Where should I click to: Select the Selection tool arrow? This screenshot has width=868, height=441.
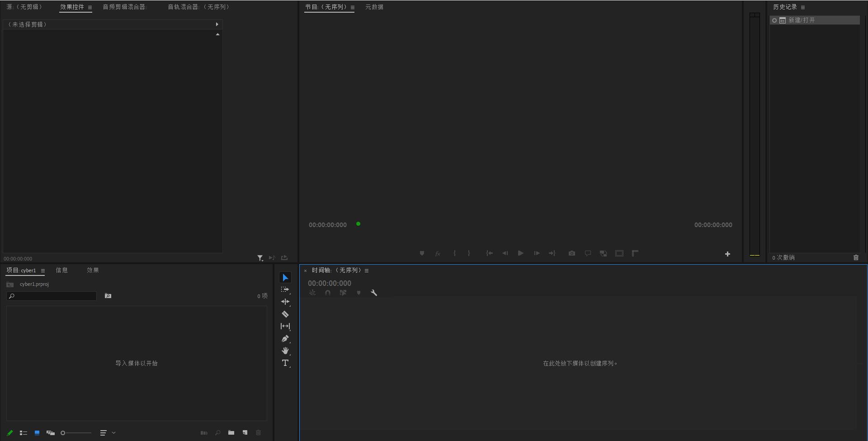coord(285,277)
